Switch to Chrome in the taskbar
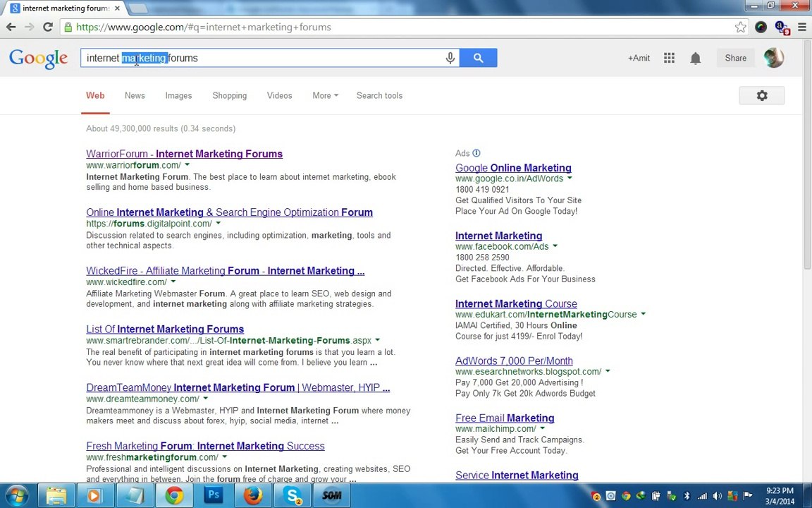This screenshot has width=812, height=508. click(175, 495)
